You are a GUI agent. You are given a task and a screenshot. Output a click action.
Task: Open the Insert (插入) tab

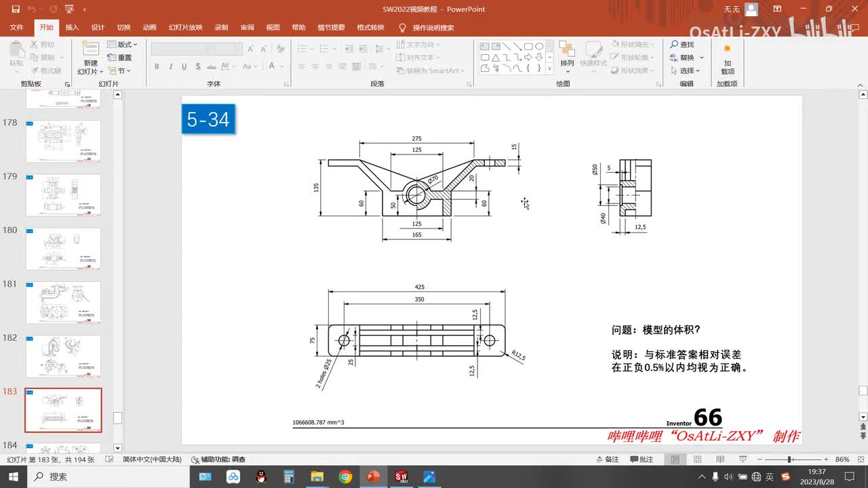(x=72, y=28)
